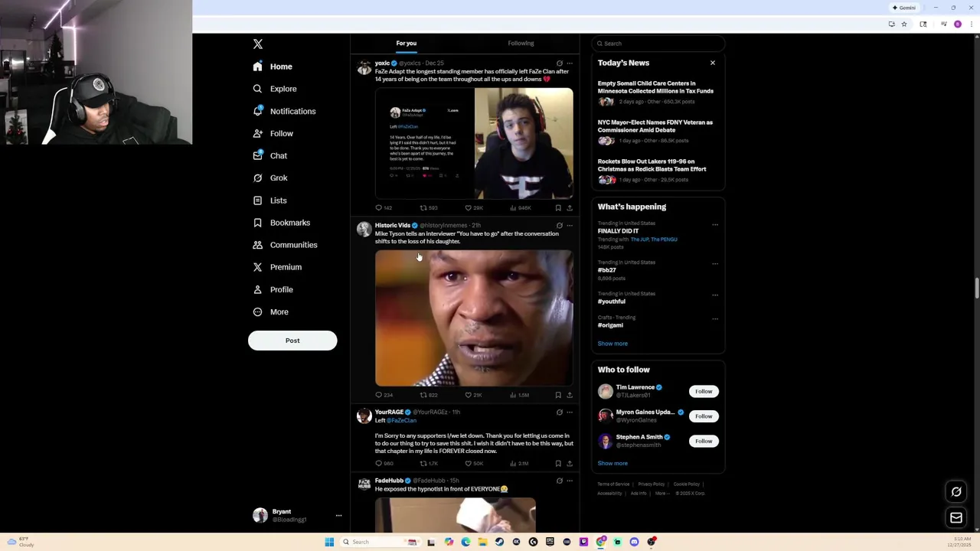Open the FaZe Adapt tweet image

[x=424, y=143]
